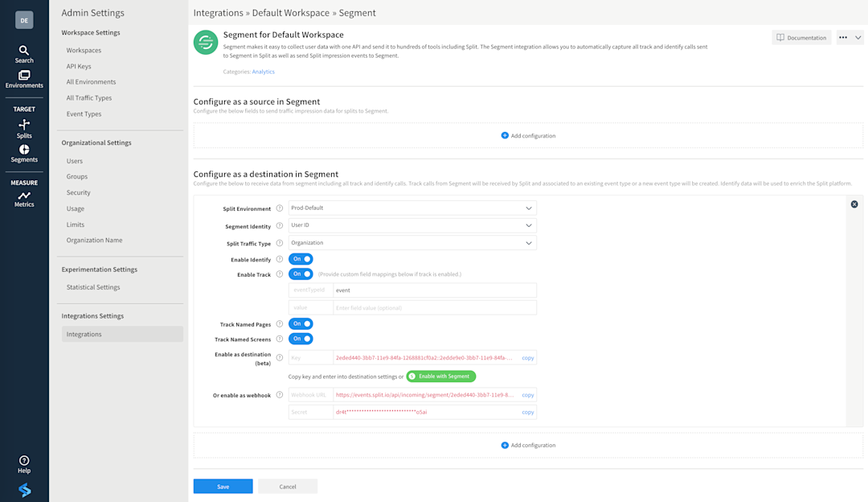Add configuration below destination section
The height and width of the screenshot is (502, 868).
click(528, 446)
